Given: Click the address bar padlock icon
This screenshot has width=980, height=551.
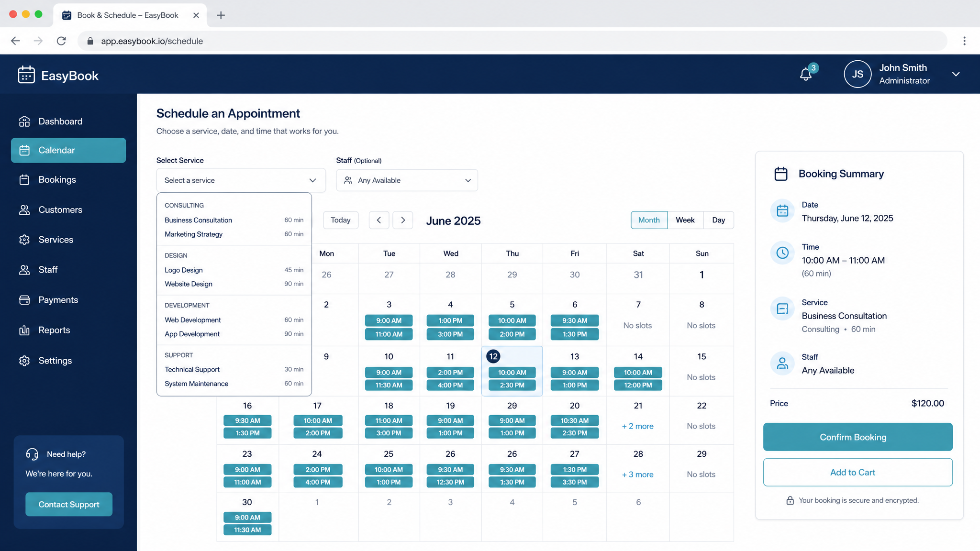Looking at the screenshot, I should (90, 41).
